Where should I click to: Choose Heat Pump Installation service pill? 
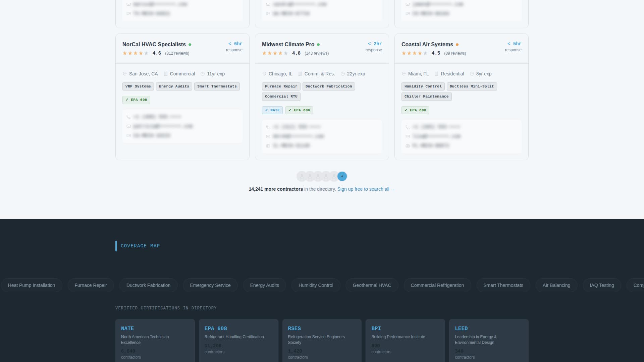click(32, 285)
